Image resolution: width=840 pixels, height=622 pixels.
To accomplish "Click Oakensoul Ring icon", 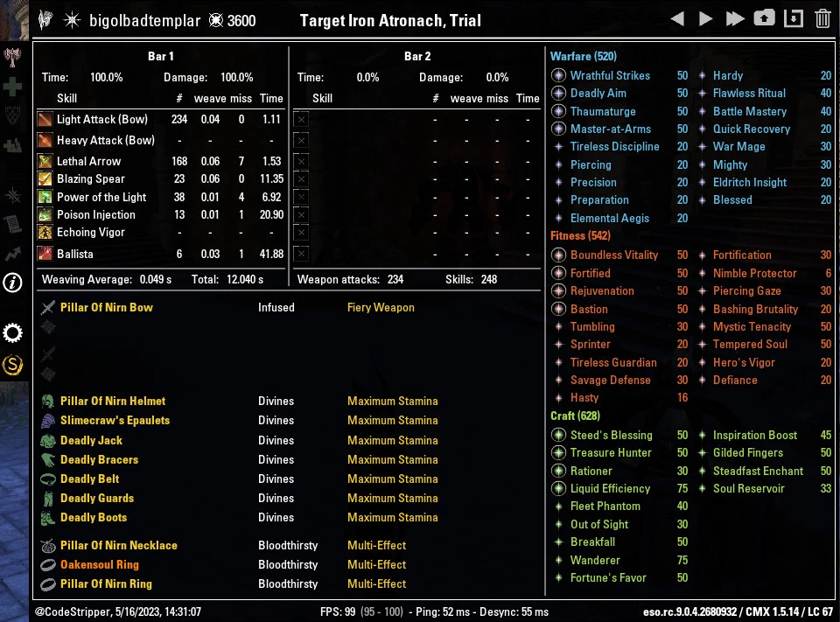I will click(x=48, y=564).
